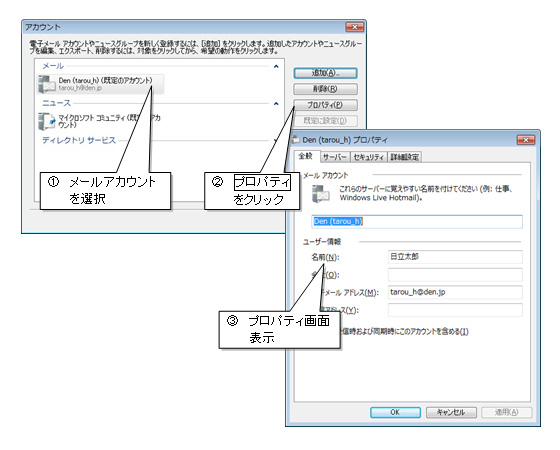Collapse the メール section chevron
Viewport: 560px width, 450px height.
coord(276,66)
